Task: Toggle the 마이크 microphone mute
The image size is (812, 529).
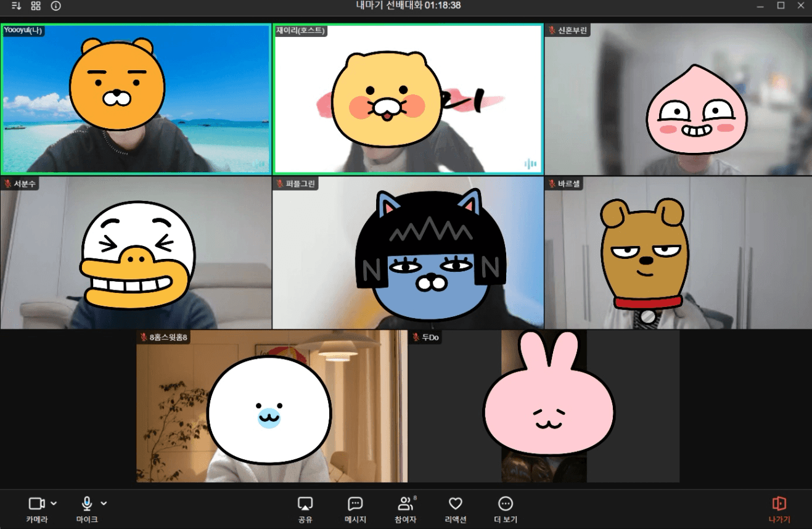Action: tap(87, 509)
